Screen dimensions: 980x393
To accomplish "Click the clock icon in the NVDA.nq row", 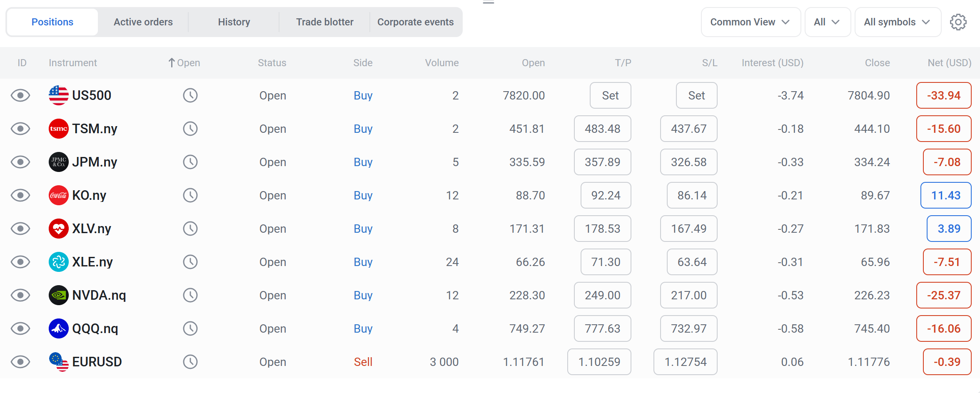I will (x=190, y=295).
